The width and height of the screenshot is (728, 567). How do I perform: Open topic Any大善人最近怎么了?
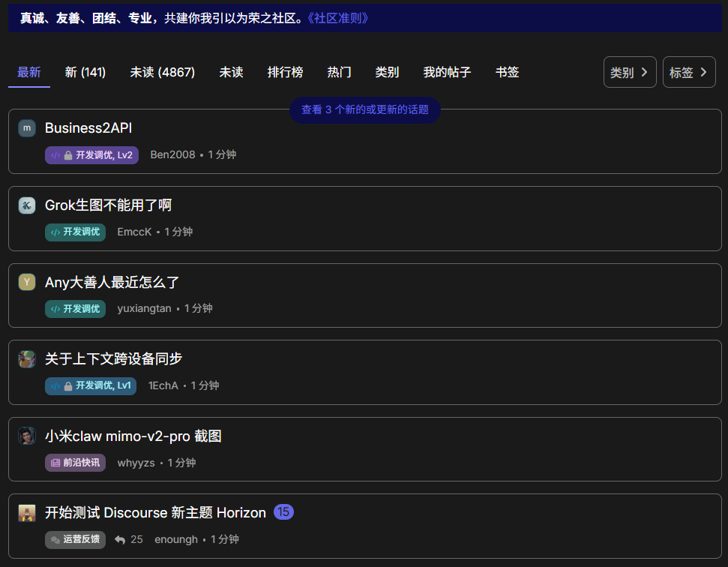112,282
